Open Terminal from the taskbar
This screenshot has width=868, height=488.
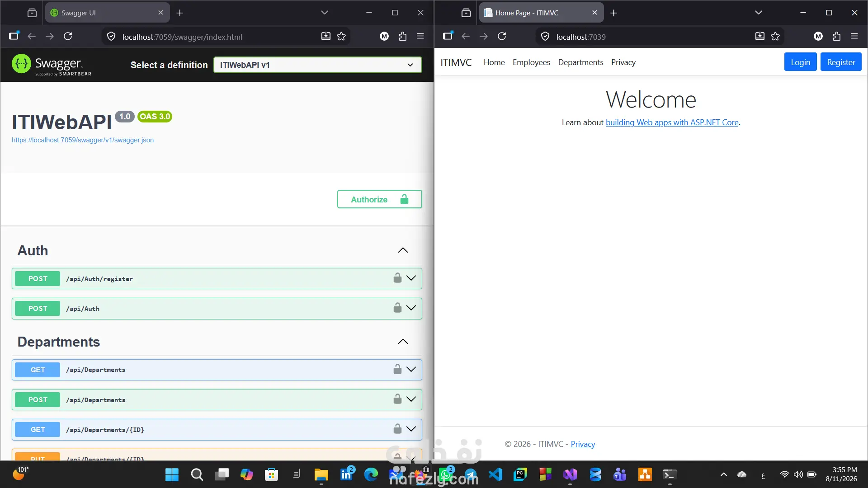(670, 474)
